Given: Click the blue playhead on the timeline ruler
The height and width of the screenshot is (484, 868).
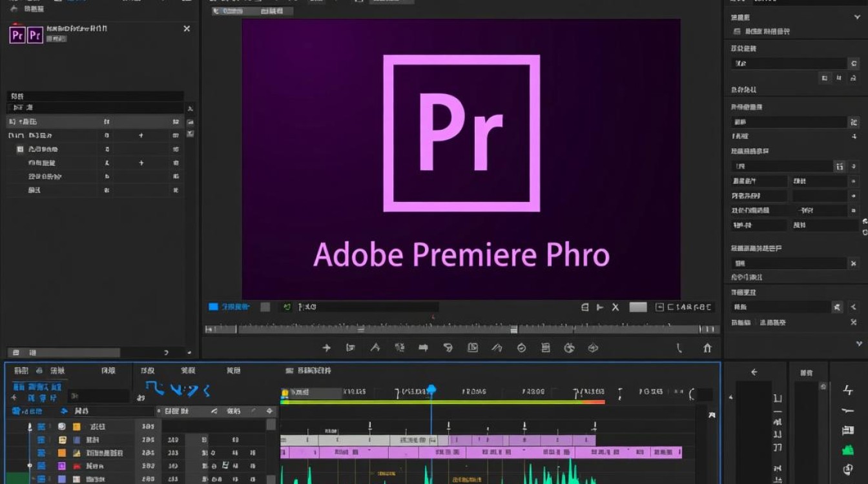Looking at the screenshot, I should (431, 390).
